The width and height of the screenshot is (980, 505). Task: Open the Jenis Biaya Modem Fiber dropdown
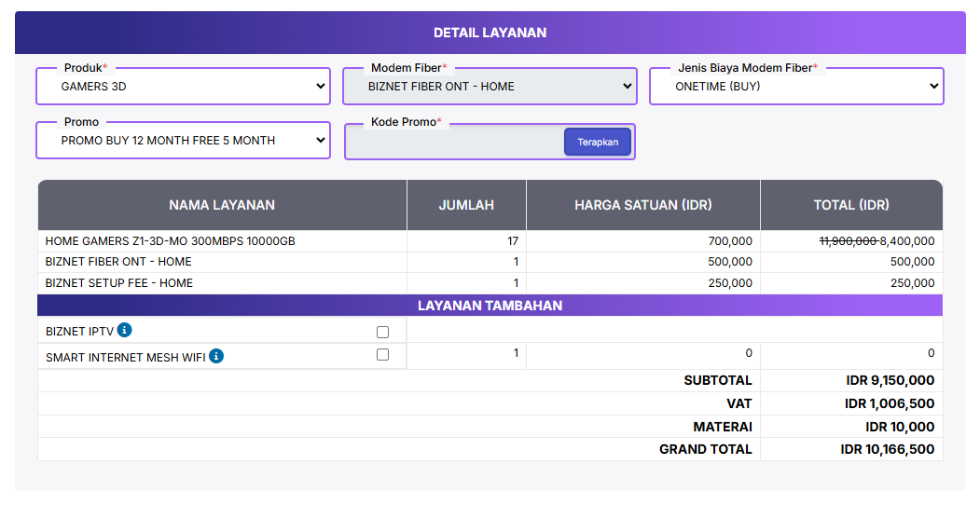point(797,86)
